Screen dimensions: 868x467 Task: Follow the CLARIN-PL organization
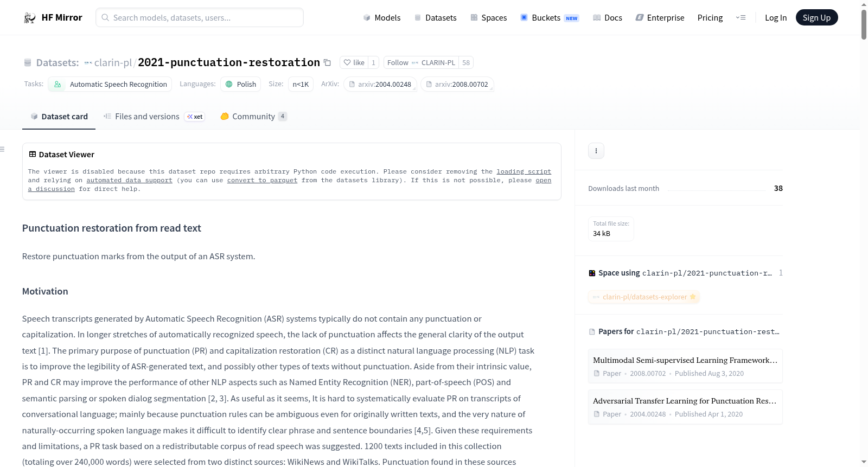click(421, 62)
